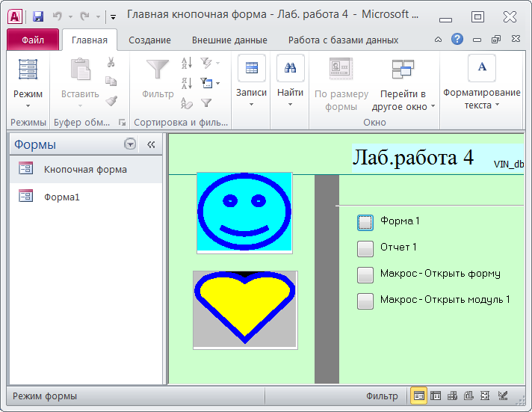This screenshot has width=532, height=412.
Task: Click the Records (Записи) icon
Action: (251, 69)
